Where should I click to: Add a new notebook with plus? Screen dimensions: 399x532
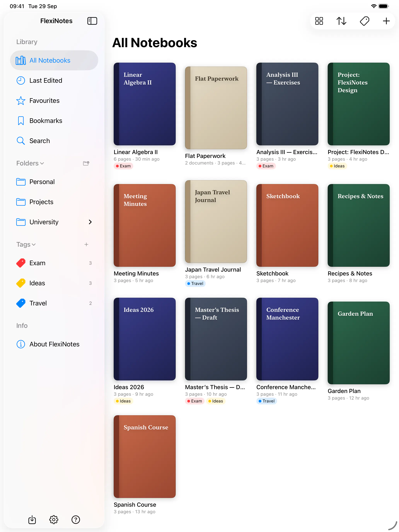386,21
